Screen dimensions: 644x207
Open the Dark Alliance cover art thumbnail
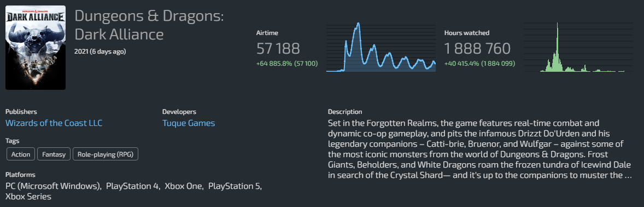36,47
